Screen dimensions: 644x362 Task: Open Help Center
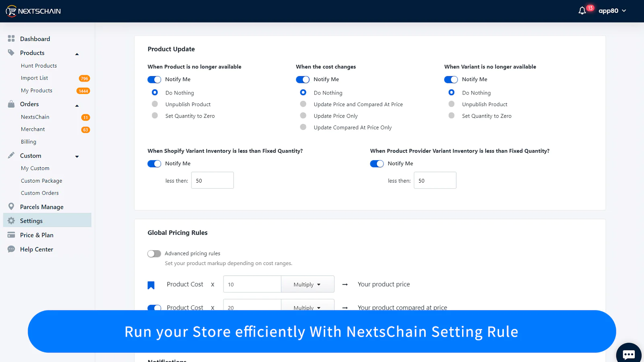pyautogui.click(x=37, y=249)
